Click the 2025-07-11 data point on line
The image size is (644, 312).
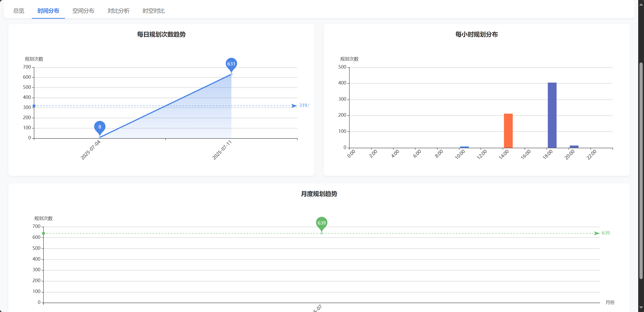pos(231,74)
